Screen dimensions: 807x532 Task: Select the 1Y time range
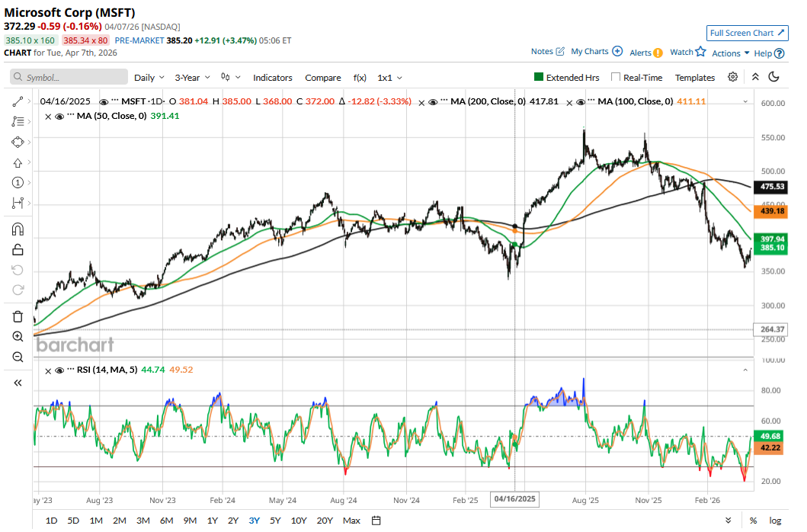[x=213, y=521]
